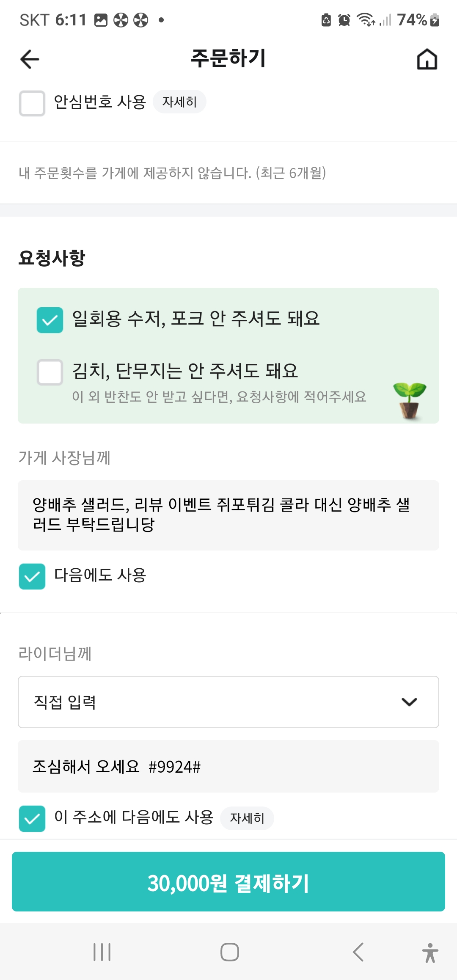Tap the 내 주문횟수 제공 notice text
Screen dimensions: 457x980
click(172, 173)
